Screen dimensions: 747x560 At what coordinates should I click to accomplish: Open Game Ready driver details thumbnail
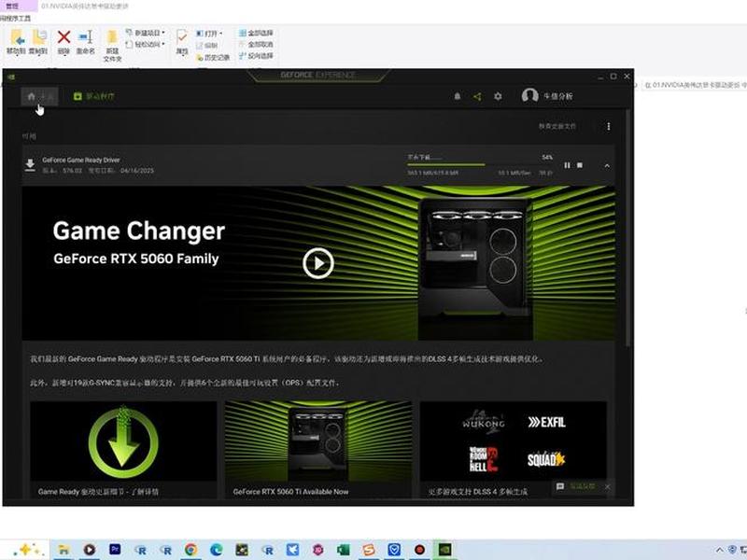(x=123, y=441)
